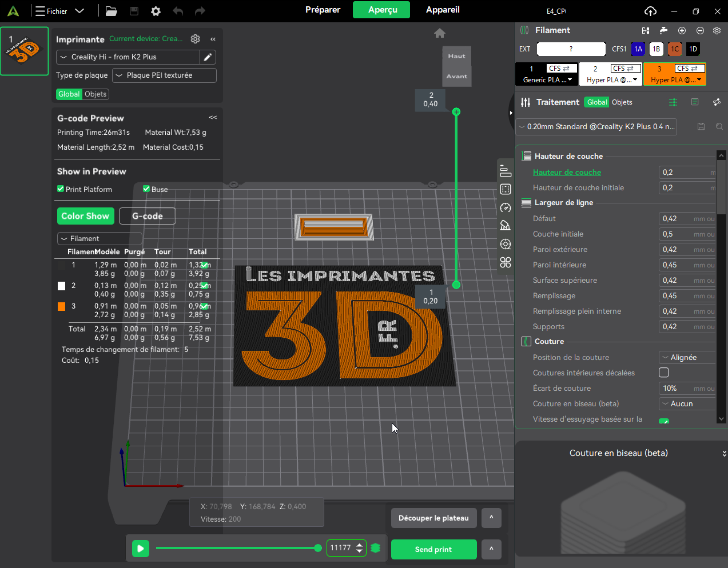The height and width of the screenshot is (568, 728).
Task: Open the others clover tab icon
Action: [x=506, y=262]
